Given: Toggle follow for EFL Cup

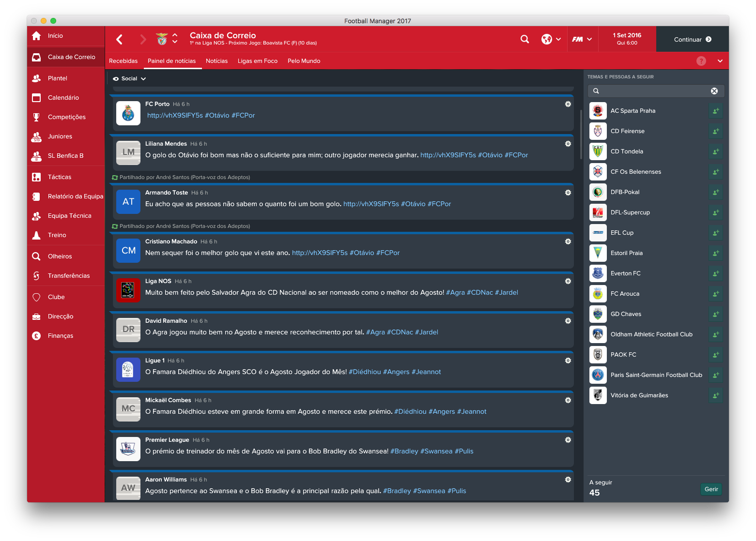Looking at the screenshot, I should click(x=715, y=233).
